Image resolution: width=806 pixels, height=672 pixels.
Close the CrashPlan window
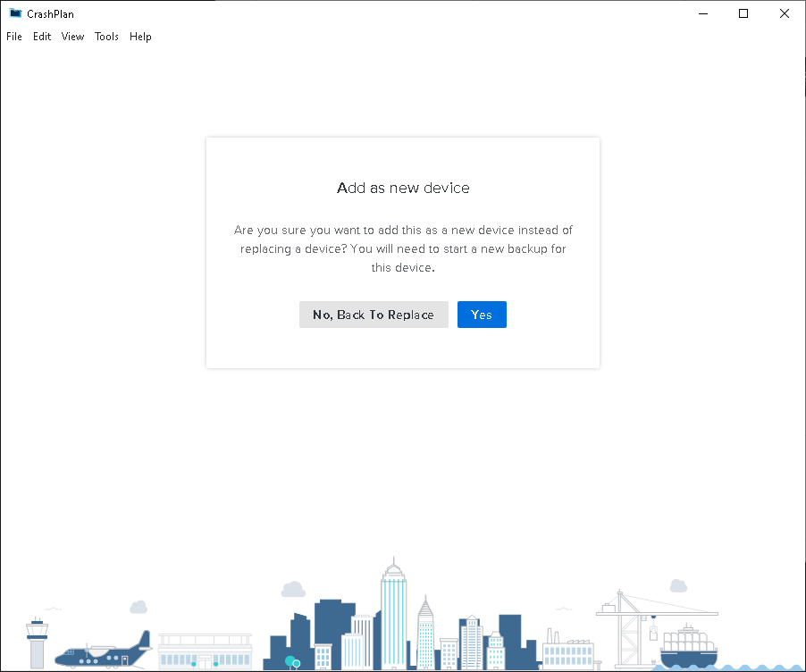tap(784, 13)
